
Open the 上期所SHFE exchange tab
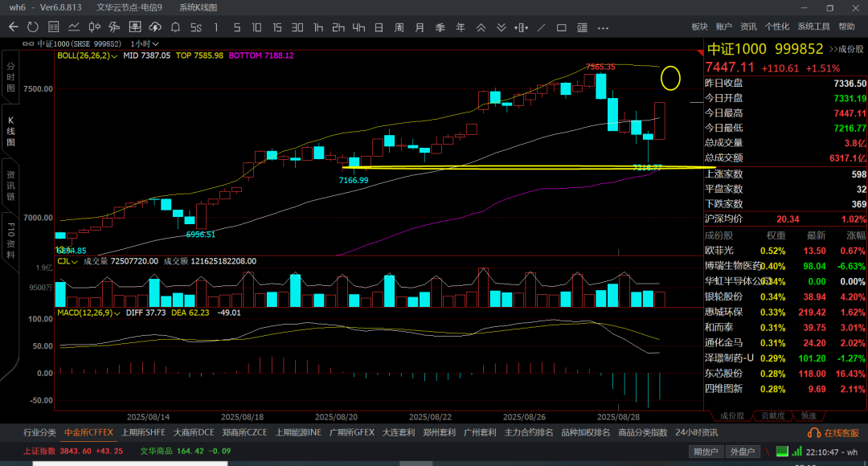(143, 433)
